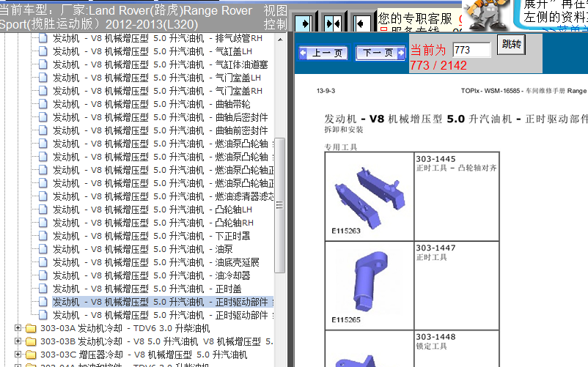Go to previous page with 上一页
Image resolution: width=588 pixels, height=367 pixels.
pyautogui.click(x=323, y=53)
